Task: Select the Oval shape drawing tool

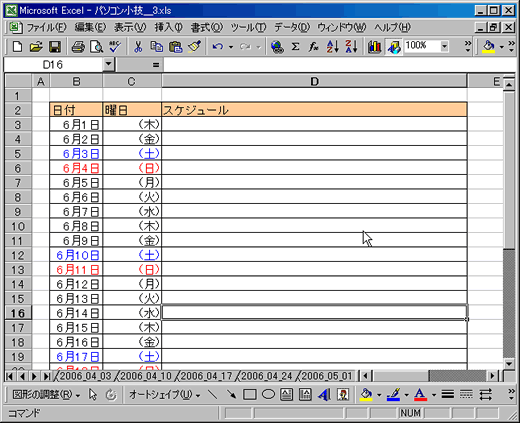Action: (x=268, y=395)
